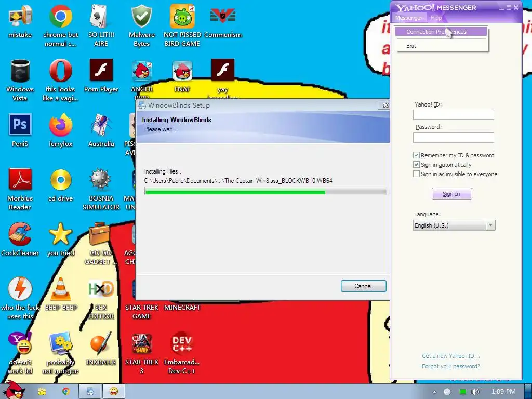Open the Messenger menu
Screen dimensions: 532x399
coord(409,18)
